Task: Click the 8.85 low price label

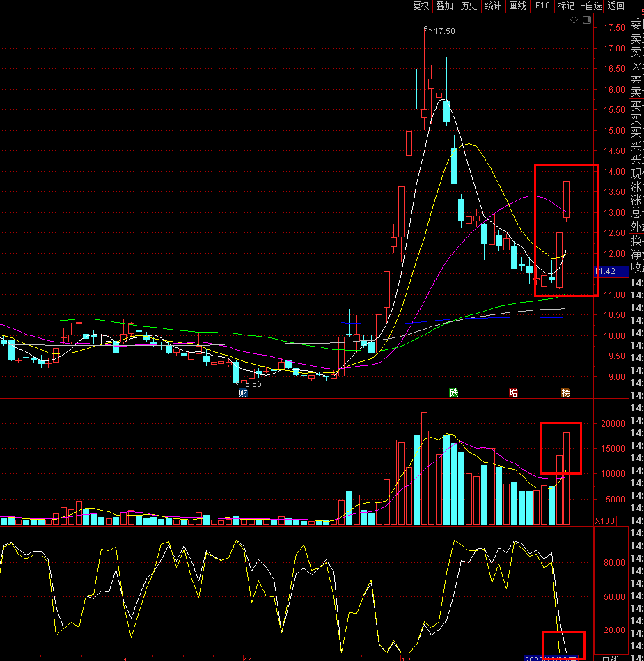Action: point(253,384)
